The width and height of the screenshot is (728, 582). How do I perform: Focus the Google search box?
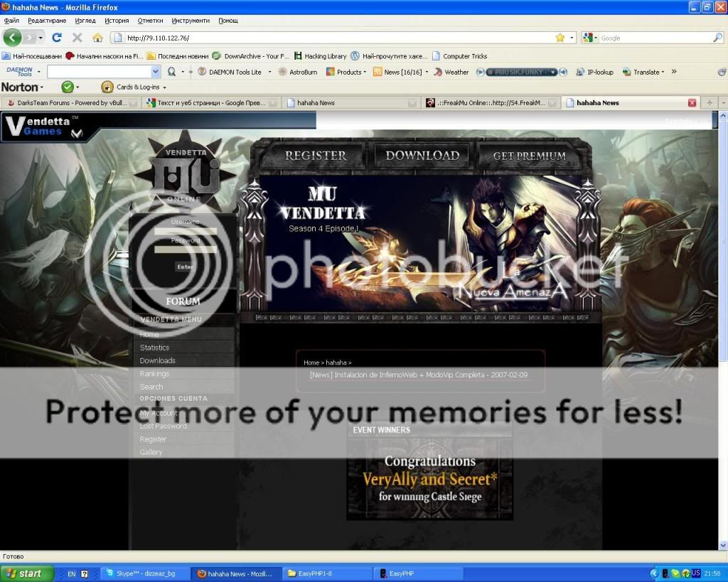click(x=655, y=38)
